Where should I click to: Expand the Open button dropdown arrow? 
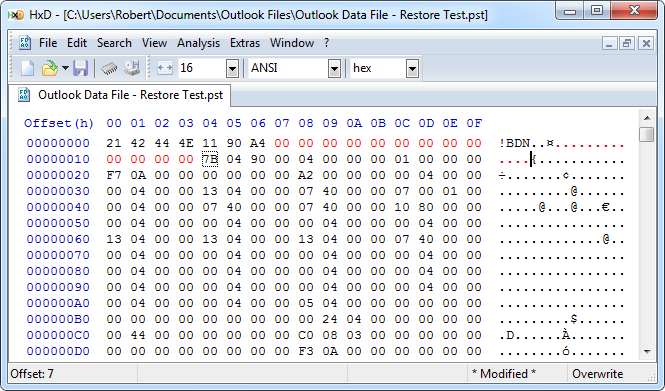65,68
